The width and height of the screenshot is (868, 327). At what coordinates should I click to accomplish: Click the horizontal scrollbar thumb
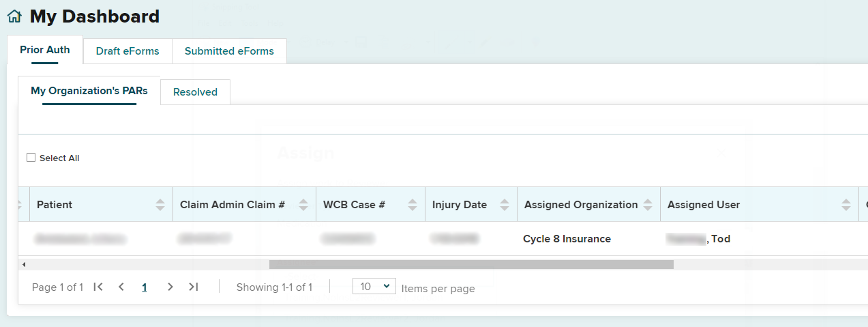[470, 264]
